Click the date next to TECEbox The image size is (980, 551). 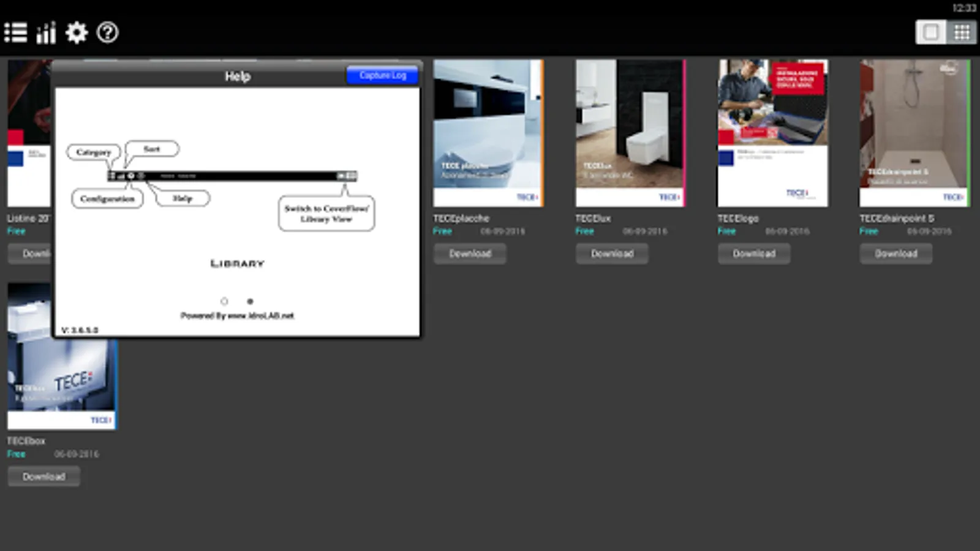pos(76,454)
